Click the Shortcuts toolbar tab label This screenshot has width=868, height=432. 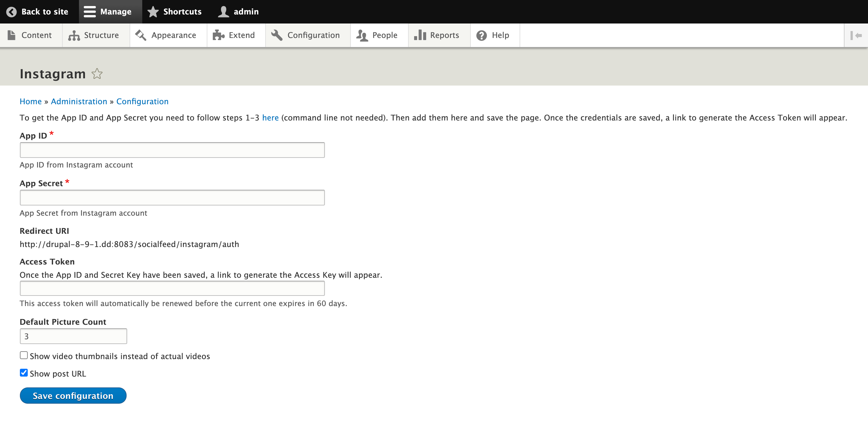[182, 12]
